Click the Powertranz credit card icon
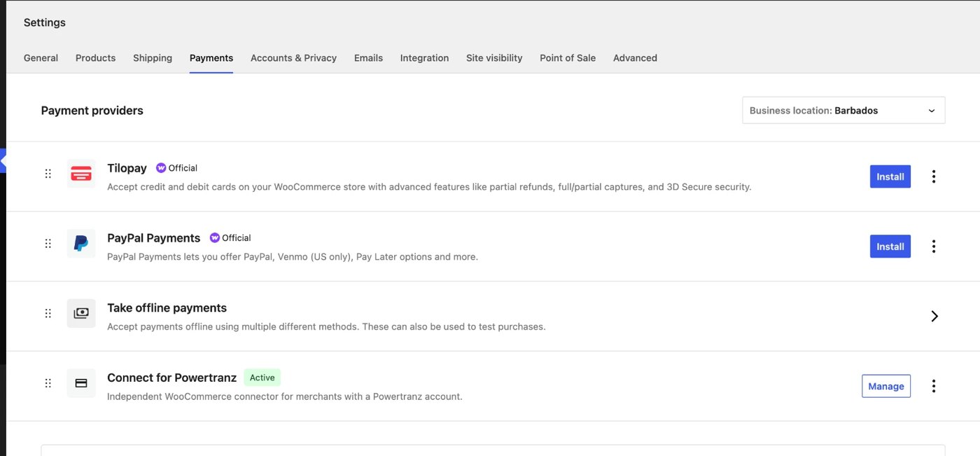Image resolution: width=980 pixels, height=456 pixels. (x=81, y=383)
